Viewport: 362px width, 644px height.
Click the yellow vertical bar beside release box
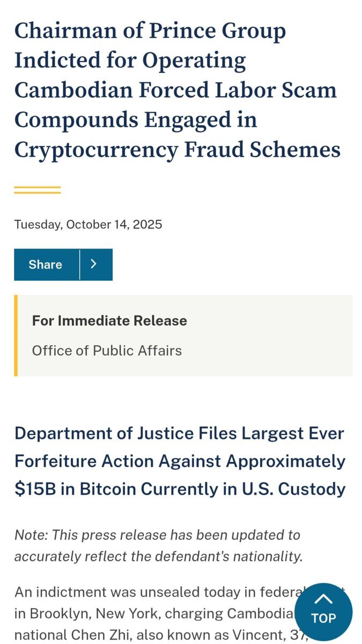pyautogui.click(x=16, y=335)
